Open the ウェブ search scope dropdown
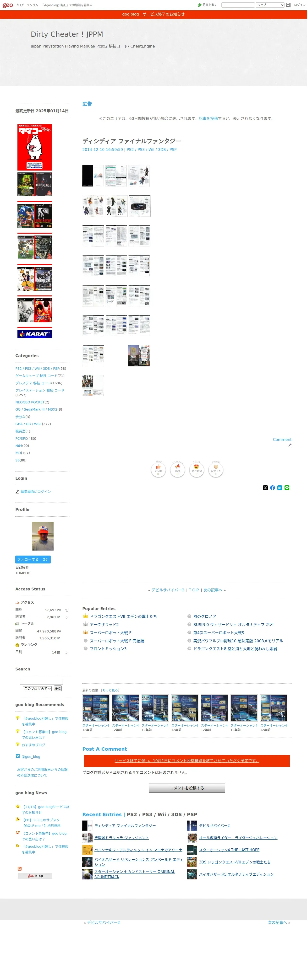Viewport: 307px width, 980px height. (270, 5)
